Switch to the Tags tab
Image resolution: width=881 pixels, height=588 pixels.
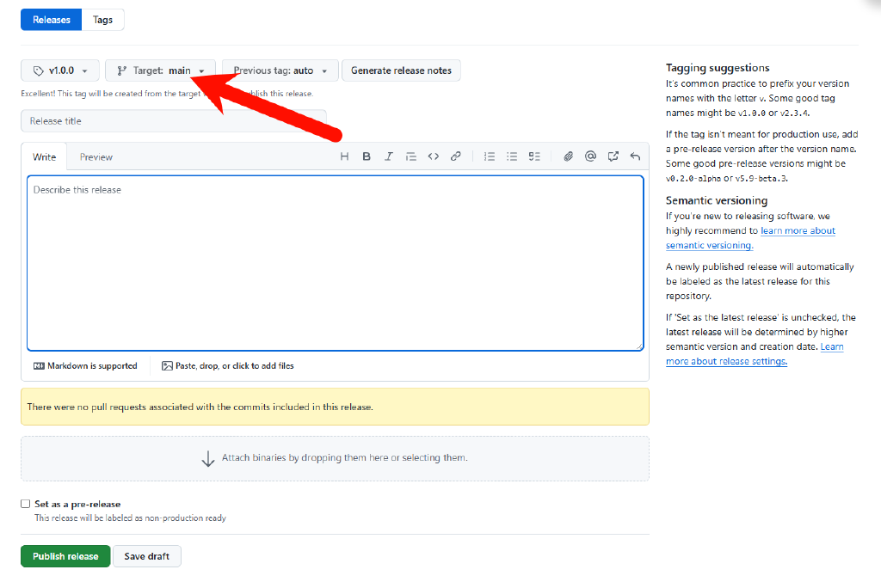(x=102, y=19)
